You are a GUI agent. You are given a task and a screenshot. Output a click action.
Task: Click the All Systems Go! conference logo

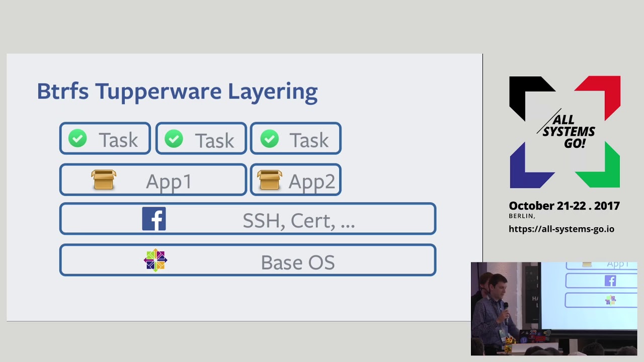point(565,132)
